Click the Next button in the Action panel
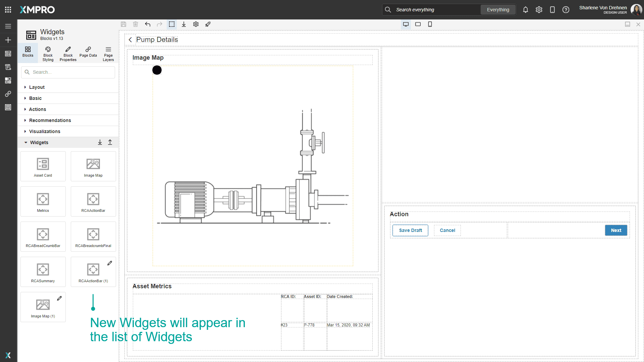Screen dimensions: 644x362 [616, 230]
